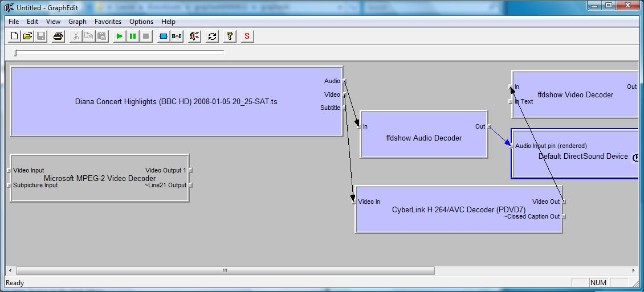Click the ~Closed Caption Out pin
644x292 pixels.
564,216
